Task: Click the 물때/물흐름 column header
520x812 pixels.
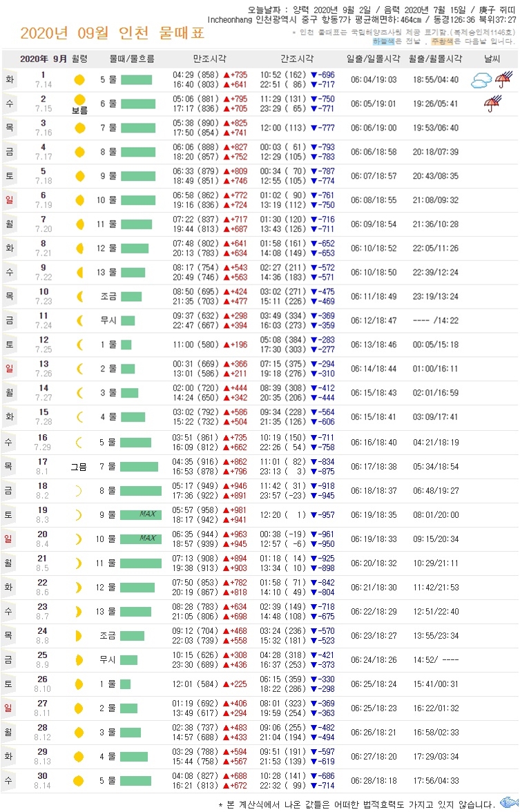Action: coord(131,59)
